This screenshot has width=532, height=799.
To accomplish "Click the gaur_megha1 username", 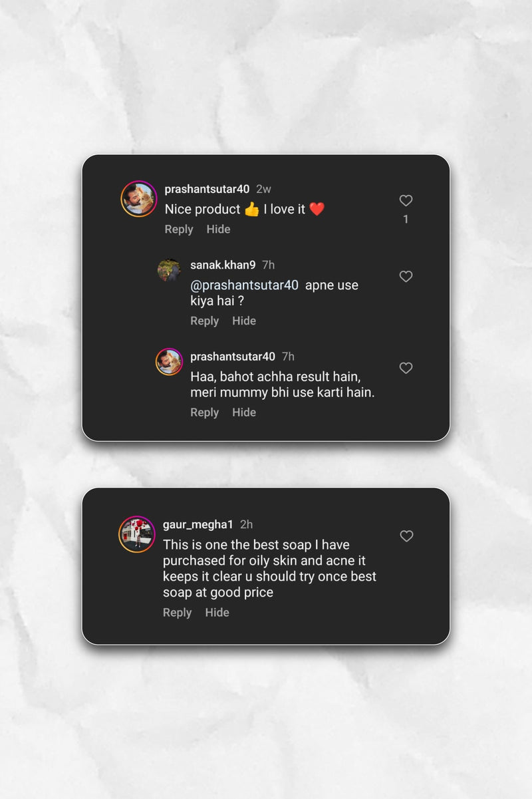I will pyautogui.click(x=198, y=524).
